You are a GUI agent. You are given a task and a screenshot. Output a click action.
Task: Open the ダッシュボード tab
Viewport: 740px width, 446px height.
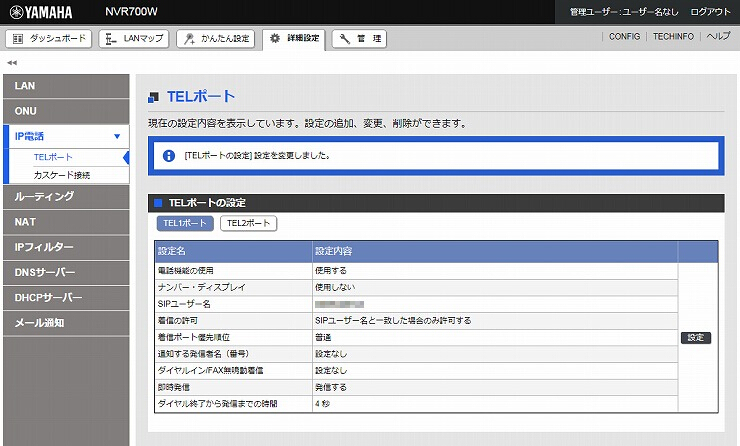(x=49, y=39)
